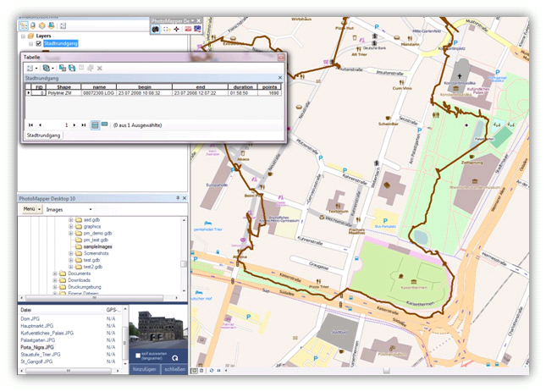Click the dashed selection rectangle tool
Viewport: 546px width, 392px height.
pyautogui.click(x=167, y=28)
